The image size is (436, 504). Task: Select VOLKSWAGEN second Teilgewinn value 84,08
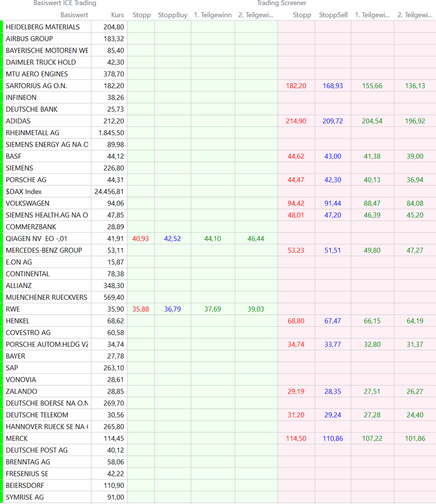pyautogui.click(x=415, y=203)
